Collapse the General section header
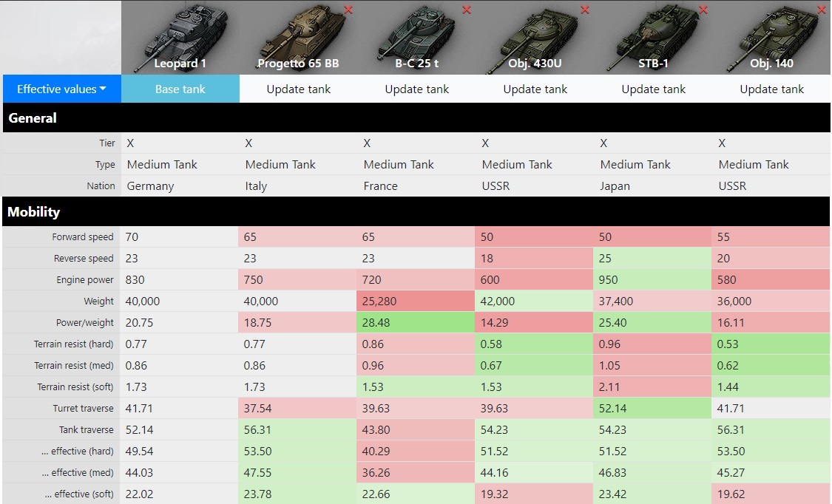 coord(33,118)
